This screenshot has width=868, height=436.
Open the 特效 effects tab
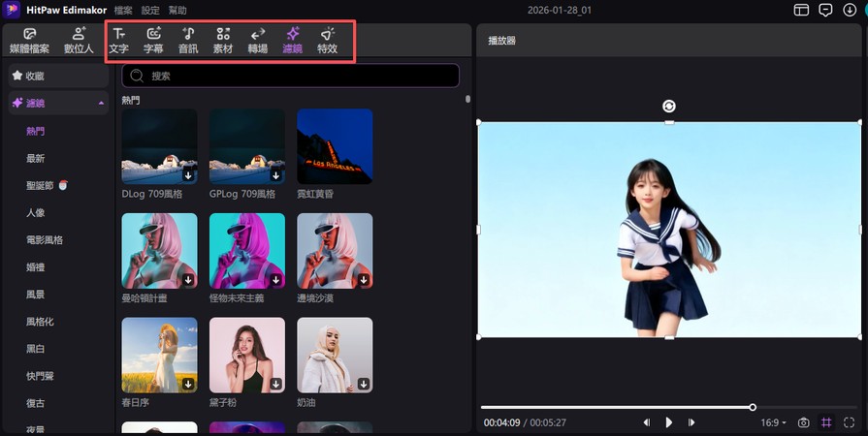pyautogui.click(x=327, y=41)
